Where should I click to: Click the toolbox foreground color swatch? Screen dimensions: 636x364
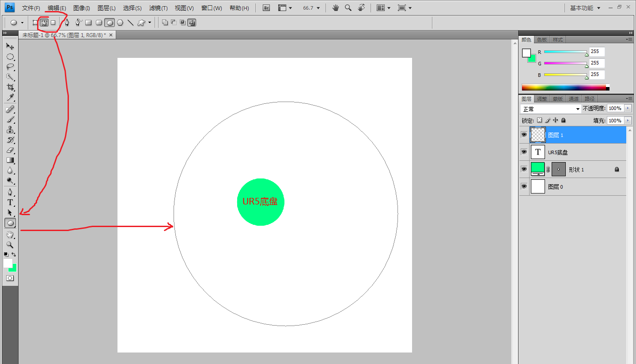(x=8, y=263)
